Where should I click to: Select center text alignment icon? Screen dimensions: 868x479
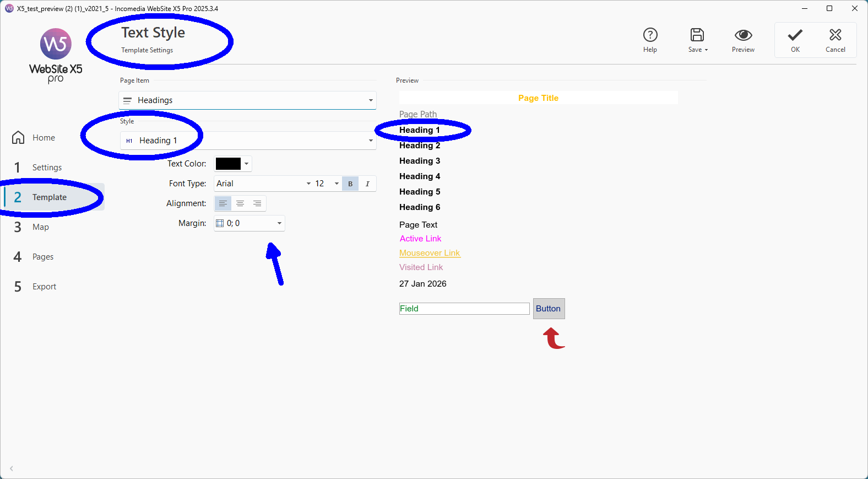(x=240, y=203)
